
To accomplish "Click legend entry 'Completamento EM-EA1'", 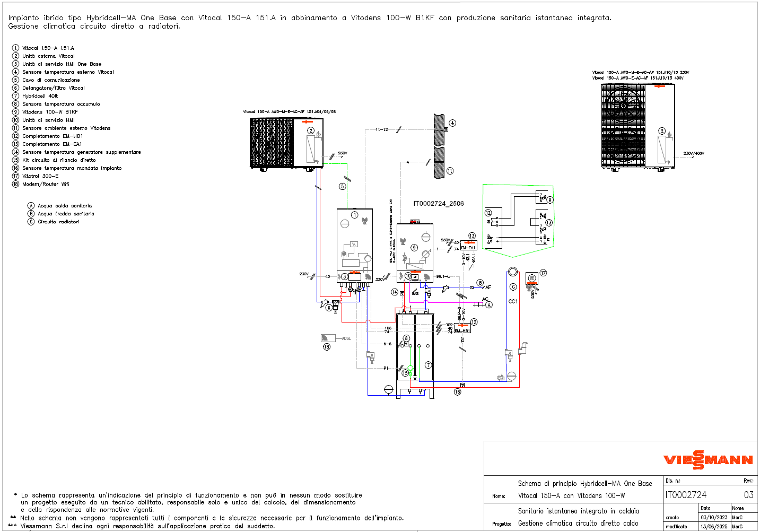I will tap(52, 144).
